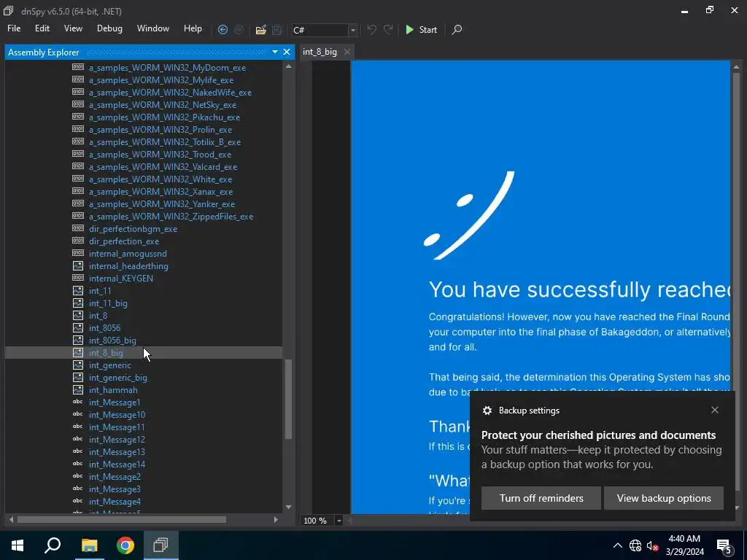747x560 pixels.
Task: Select int_Message14 string resource
Action: coord(117,464)
